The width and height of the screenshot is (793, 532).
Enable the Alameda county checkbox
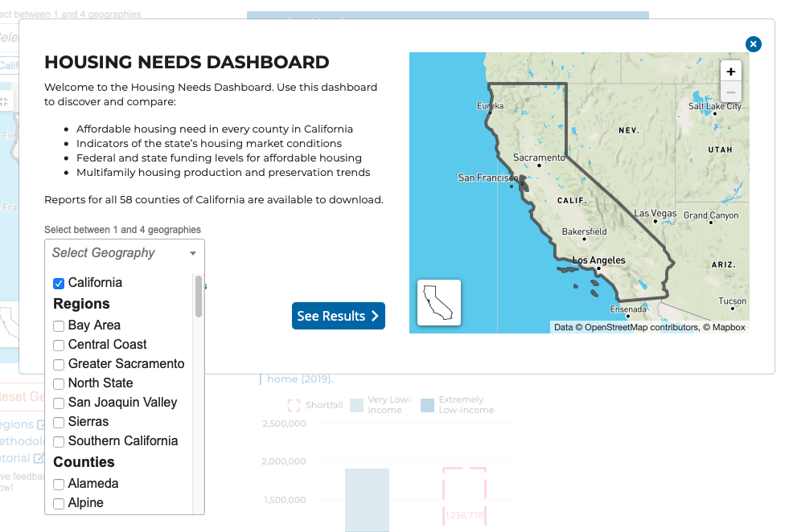point(58,484)
